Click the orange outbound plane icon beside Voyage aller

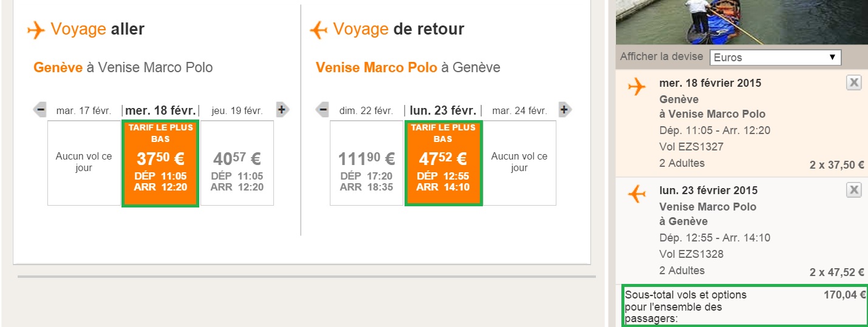(36, 30)
